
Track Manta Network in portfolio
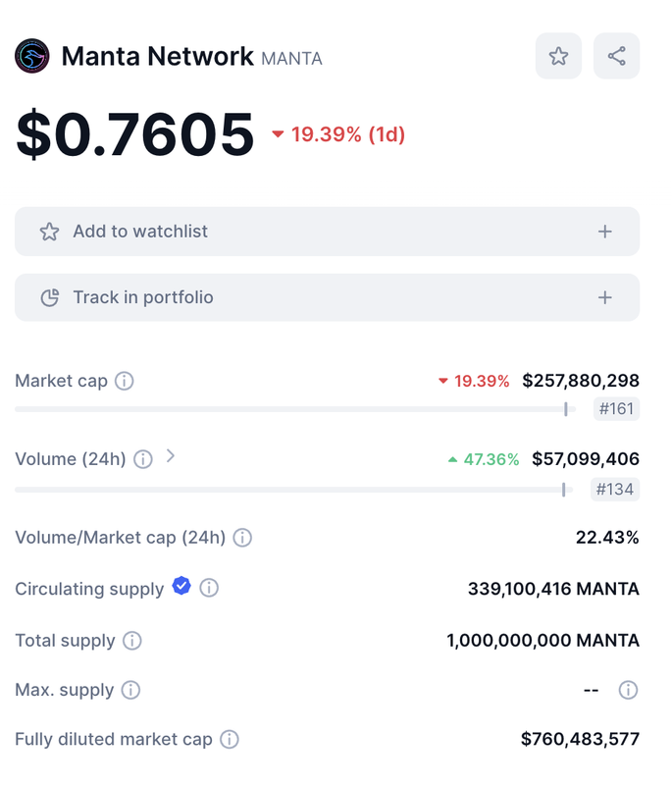pyautogui.click(x=328, y=297)
